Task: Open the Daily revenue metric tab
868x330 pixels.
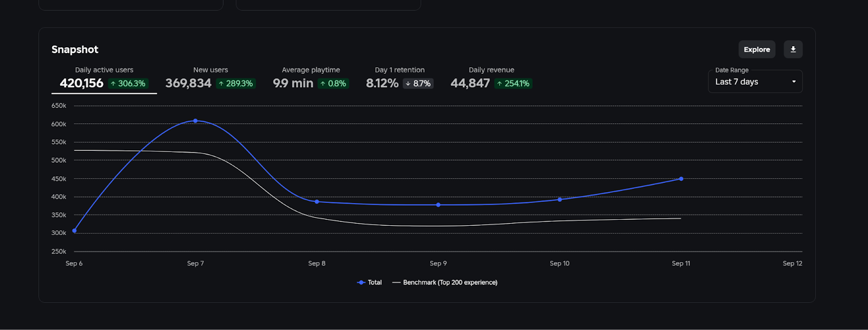Action: click(x=491, y=78)
